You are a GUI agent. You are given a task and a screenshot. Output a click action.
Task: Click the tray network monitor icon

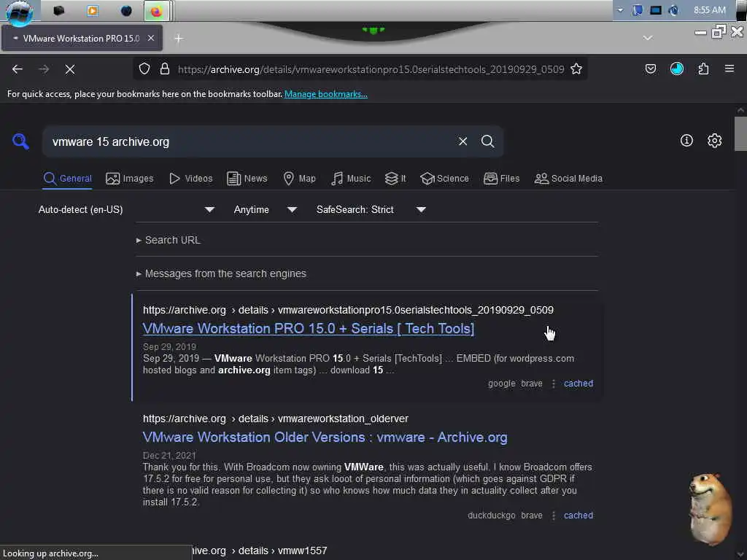click(656, 10)
